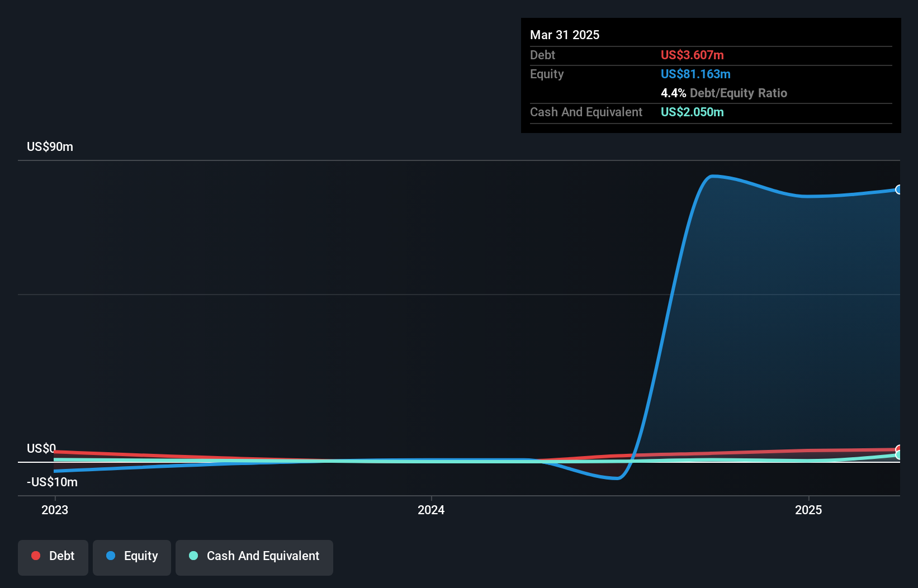Click the US$90m y-axis label

pyautogui.click(x=50, y=146)
